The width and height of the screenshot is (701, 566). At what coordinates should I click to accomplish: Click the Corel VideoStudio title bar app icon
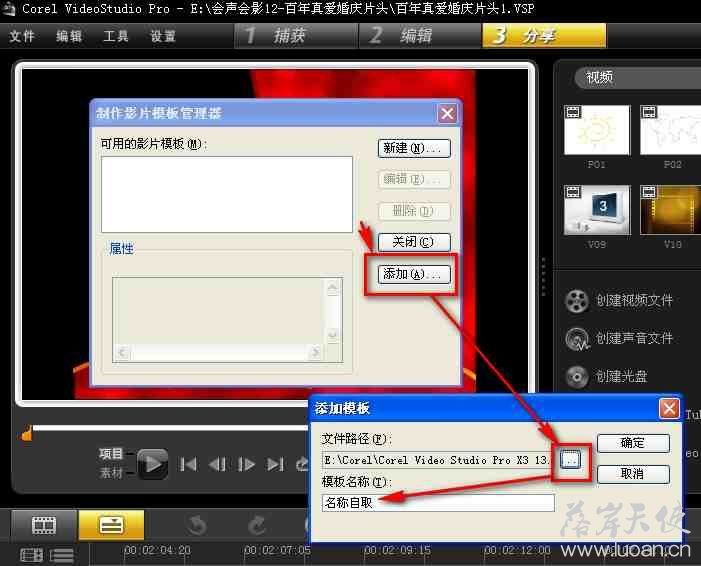(x=8, y=8)
